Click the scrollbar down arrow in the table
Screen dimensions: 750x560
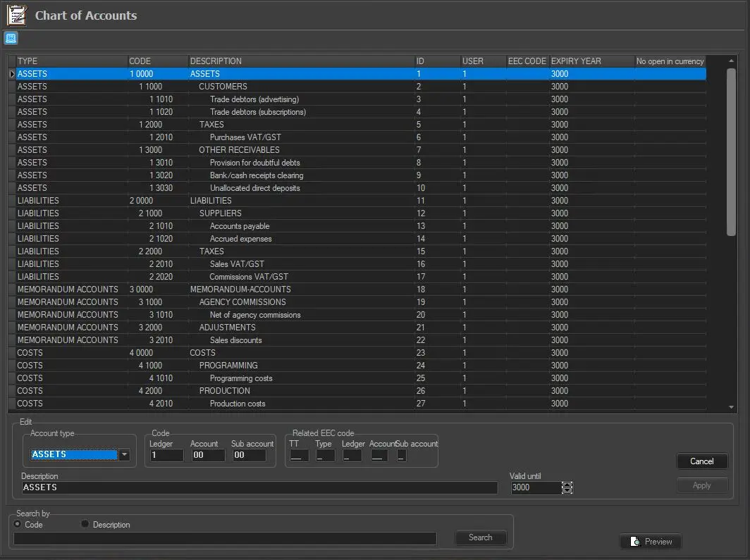coord(731,406)
